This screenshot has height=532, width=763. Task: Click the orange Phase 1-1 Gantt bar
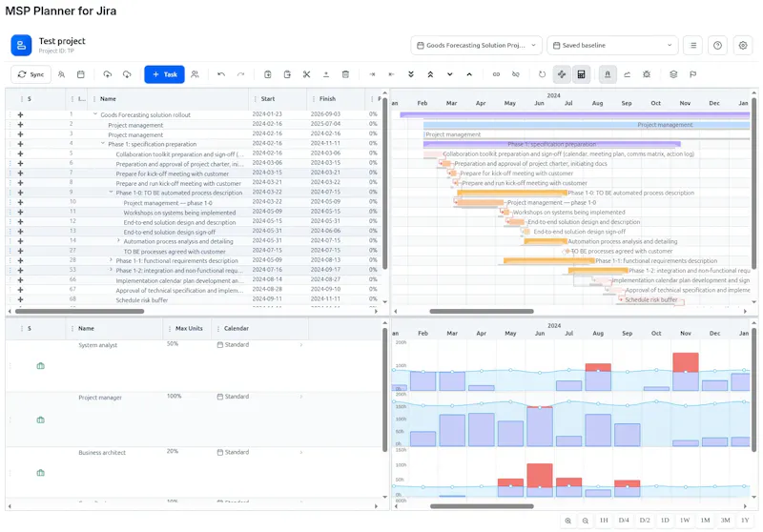pos(549,260)
